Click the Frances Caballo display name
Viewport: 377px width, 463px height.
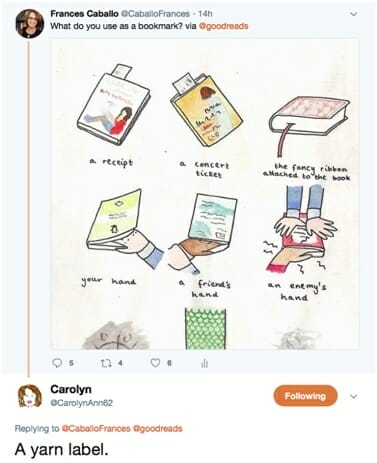[x=84, y=14]
